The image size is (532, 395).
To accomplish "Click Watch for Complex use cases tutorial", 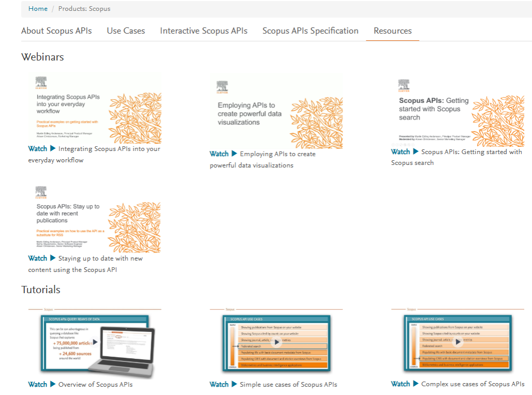I will 401,384.
